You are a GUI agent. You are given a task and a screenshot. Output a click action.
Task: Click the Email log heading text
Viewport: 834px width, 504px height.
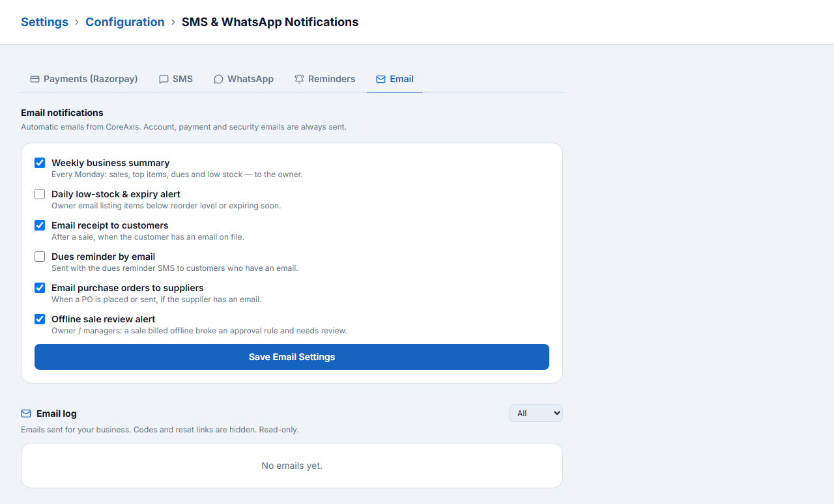click(57, 413)
